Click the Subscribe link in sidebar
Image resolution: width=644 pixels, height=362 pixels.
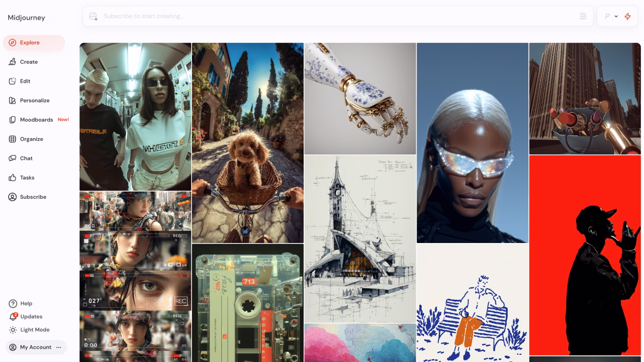(33, 197)
